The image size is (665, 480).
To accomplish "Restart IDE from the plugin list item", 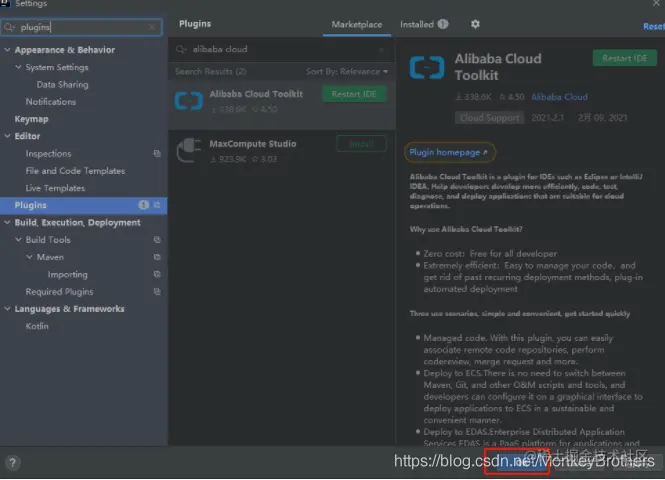I will click(x=354, y=94).
